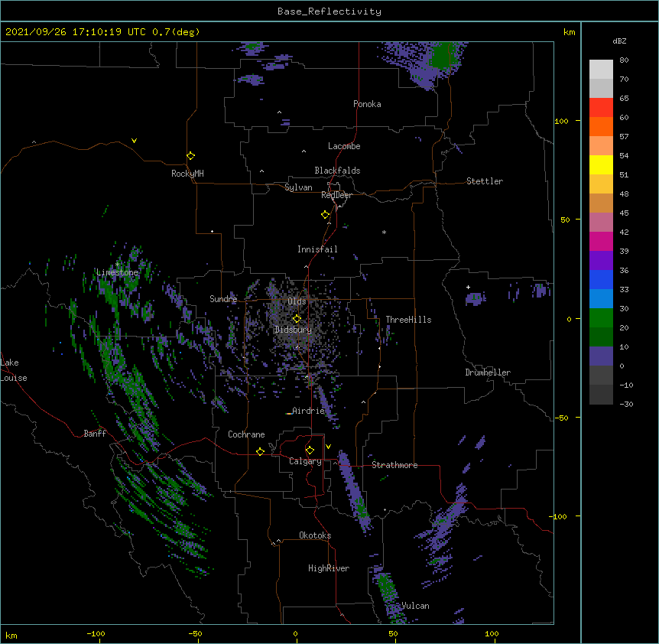Image resolution: width=659 pixels, height=644 pixels.
Task: Click the yellow marker above Calgary
Action: (310, 450)
